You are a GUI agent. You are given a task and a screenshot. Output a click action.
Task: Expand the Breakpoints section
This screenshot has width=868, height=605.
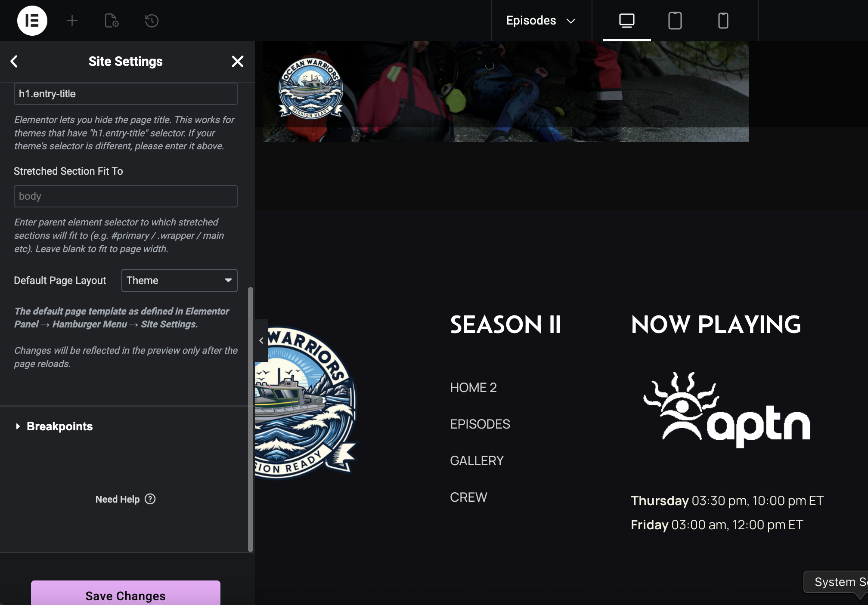coord(59,426)
